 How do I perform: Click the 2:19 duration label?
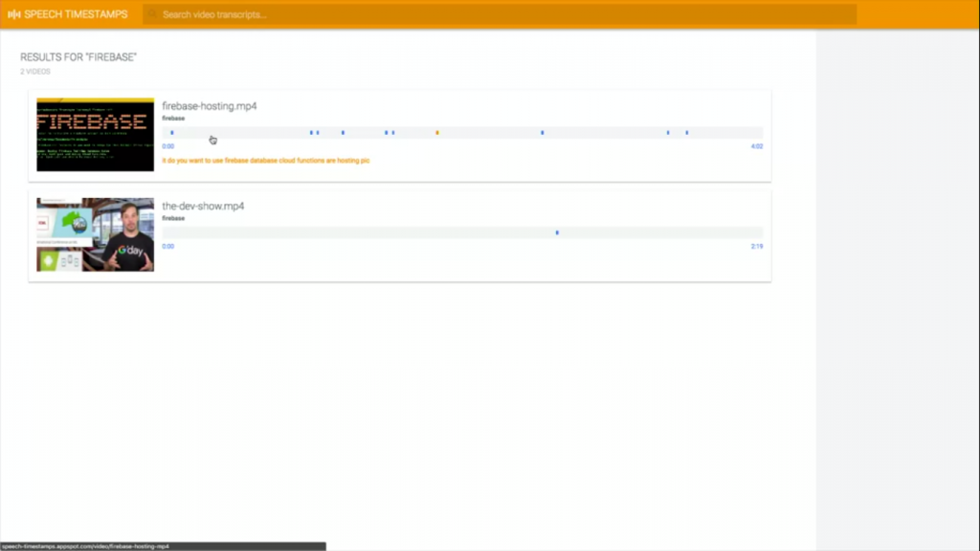pyautogui.click(x=757, y=246)
